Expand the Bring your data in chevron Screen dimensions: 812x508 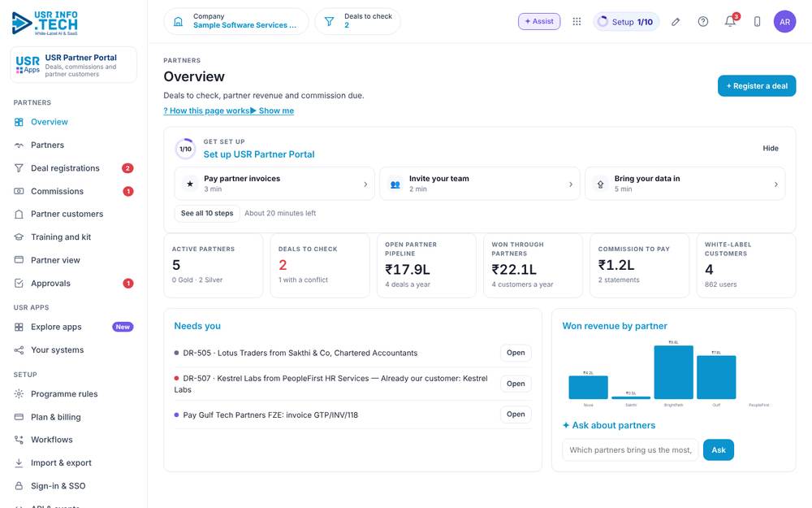click(x=775, y=184)
